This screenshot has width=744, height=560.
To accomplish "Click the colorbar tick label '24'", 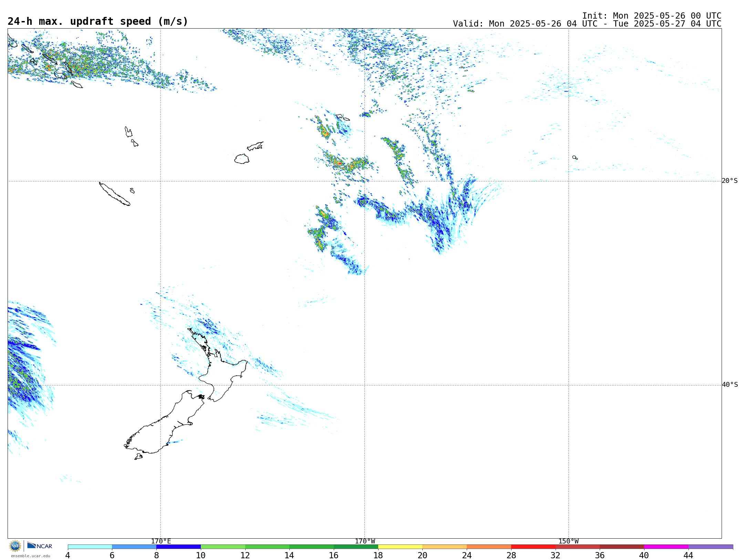I will click(467, 555).
